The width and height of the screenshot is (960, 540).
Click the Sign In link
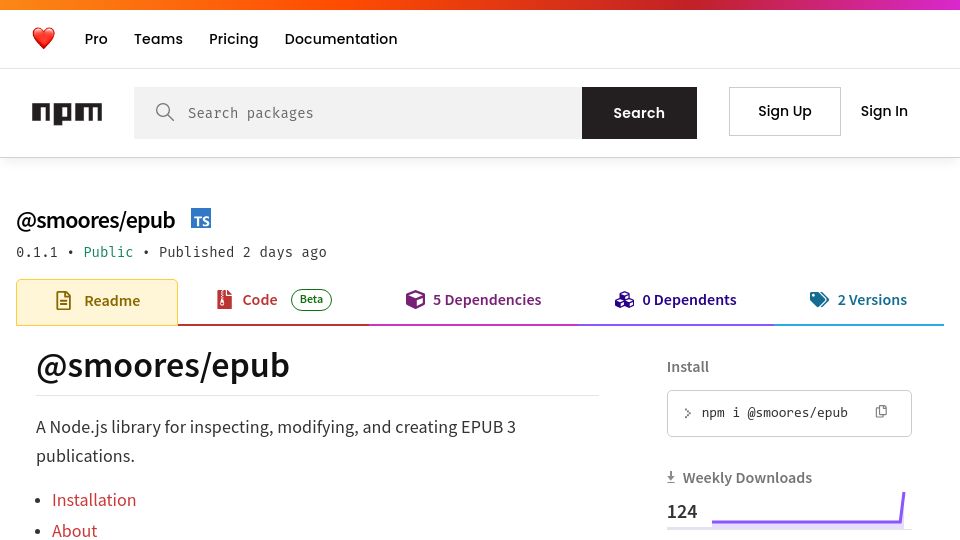(x=884, y=111)
